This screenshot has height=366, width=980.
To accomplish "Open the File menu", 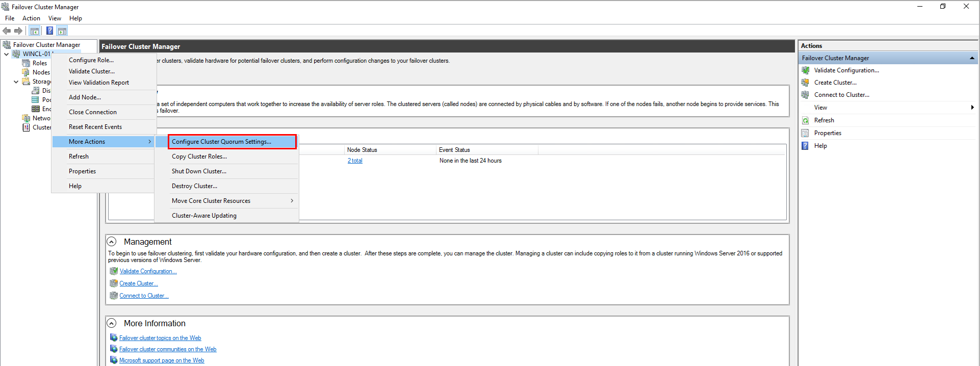I will [x=10, y=18].
